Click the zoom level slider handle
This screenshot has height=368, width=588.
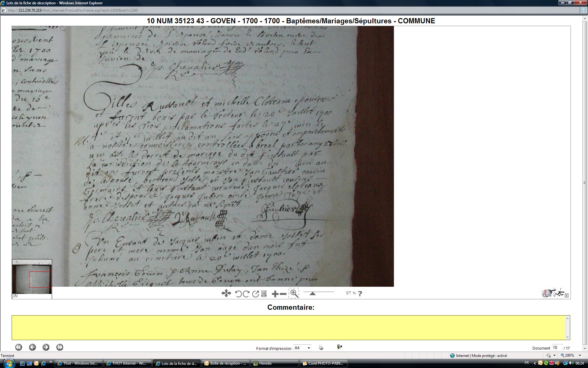pos(312,293)
